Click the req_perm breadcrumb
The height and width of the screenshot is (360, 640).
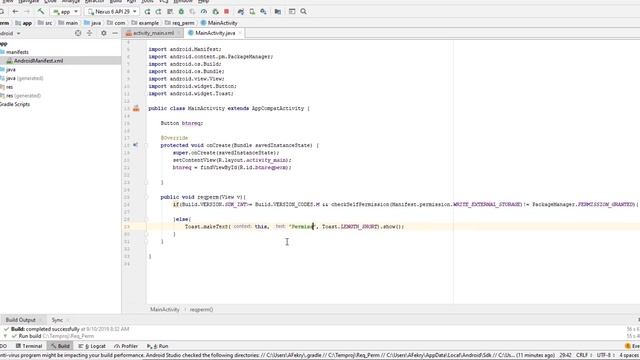click(x=180, y=23)
